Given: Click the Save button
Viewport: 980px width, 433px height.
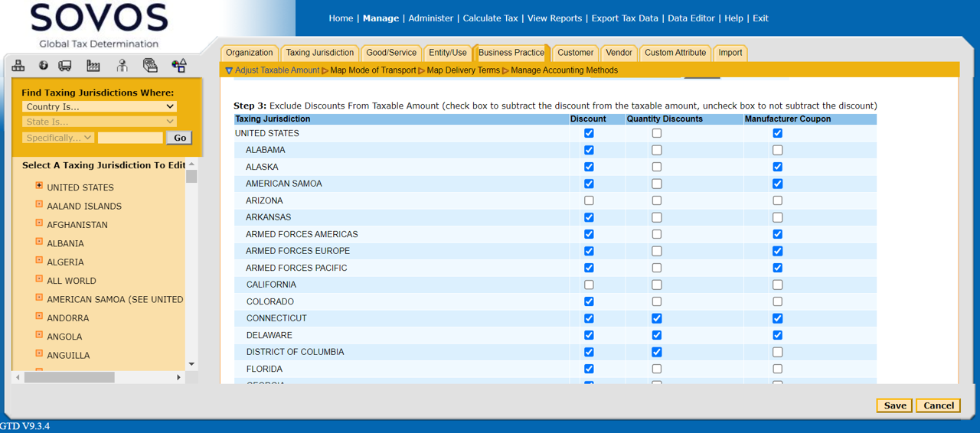Looking at the screenshot, I should tap(894, 405).
